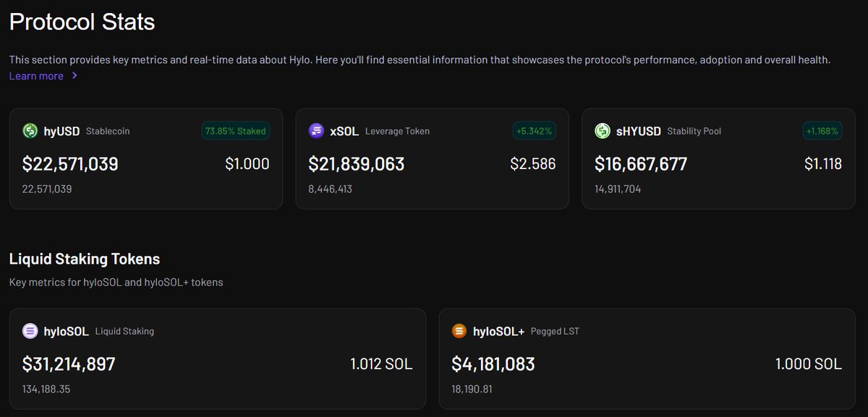Click the hyloSOL+ value $4,181,083

pos(493,364)
